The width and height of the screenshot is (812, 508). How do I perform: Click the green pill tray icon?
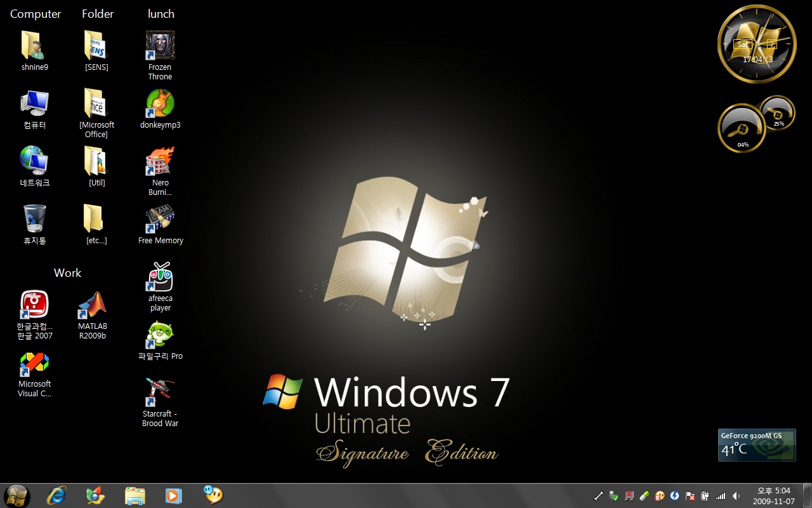[645, 495]
